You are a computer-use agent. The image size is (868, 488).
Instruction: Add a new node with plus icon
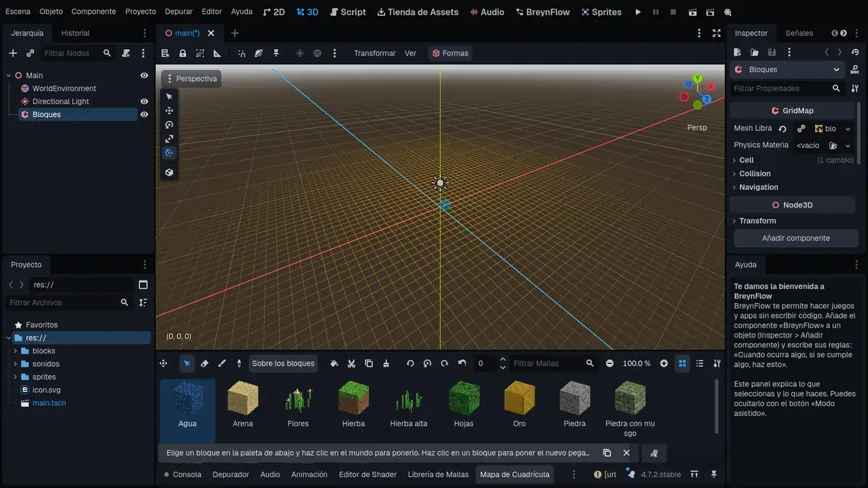pyautogui.click(x=12, y=53)
